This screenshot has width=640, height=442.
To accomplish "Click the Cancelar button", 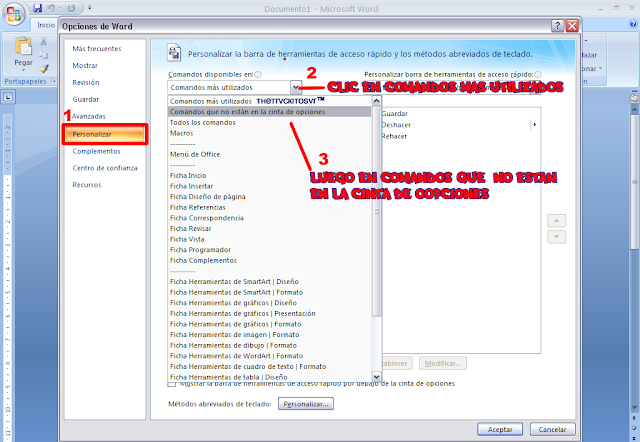I will tap(552, 429).
